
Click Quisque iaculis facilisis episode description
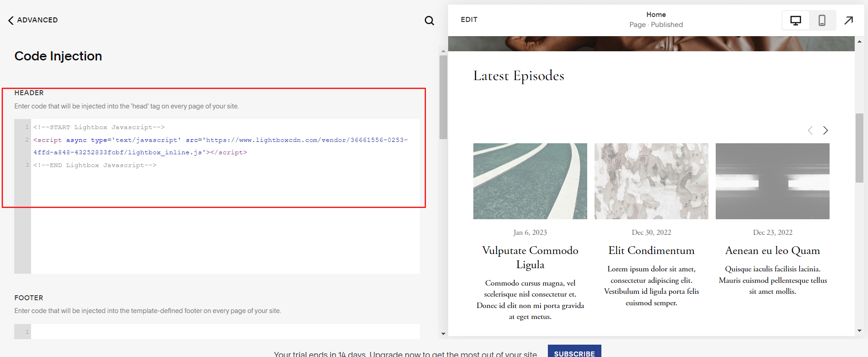point(772,280)
